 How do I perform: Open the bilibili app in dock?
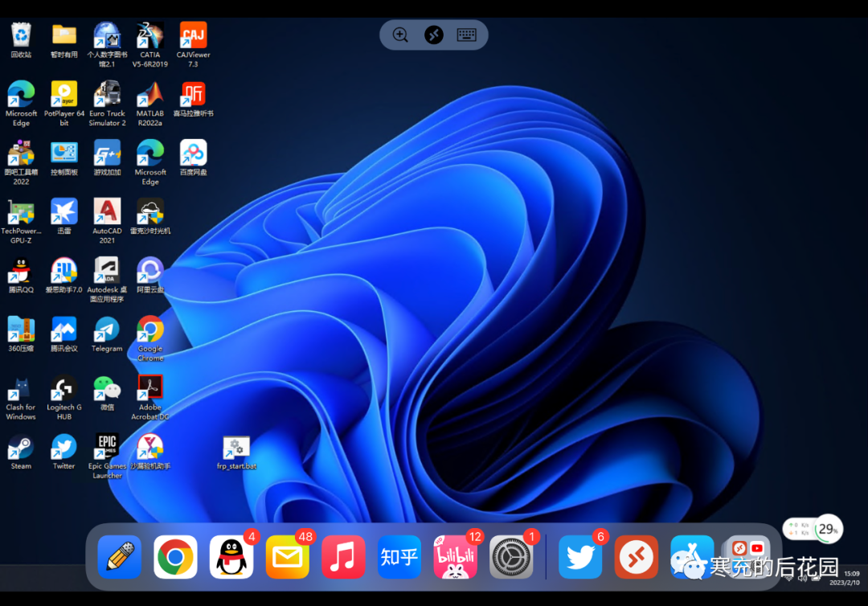coord(455,557)
